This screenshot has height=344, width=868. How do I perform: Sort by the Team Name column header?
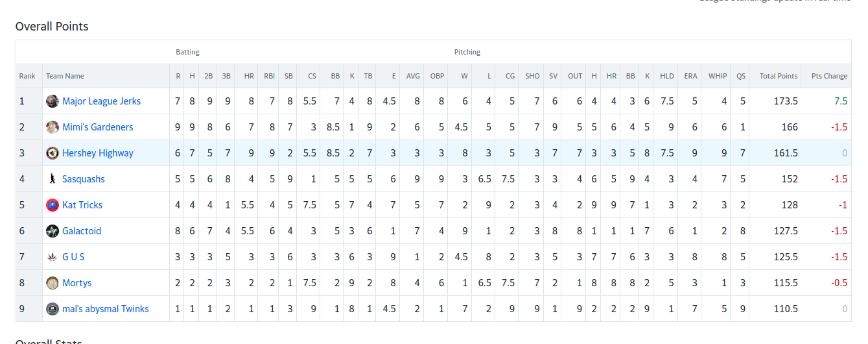coord(65,76)
